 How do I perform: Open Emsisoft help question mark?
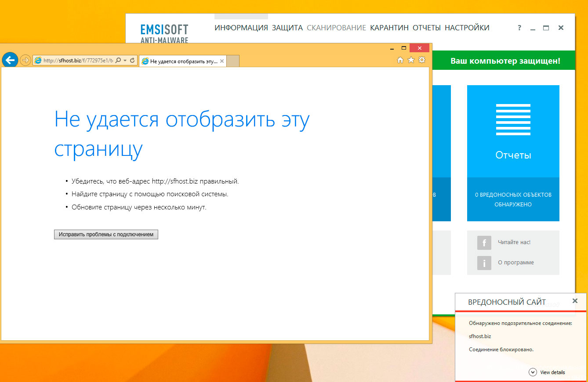coord(519,28)
